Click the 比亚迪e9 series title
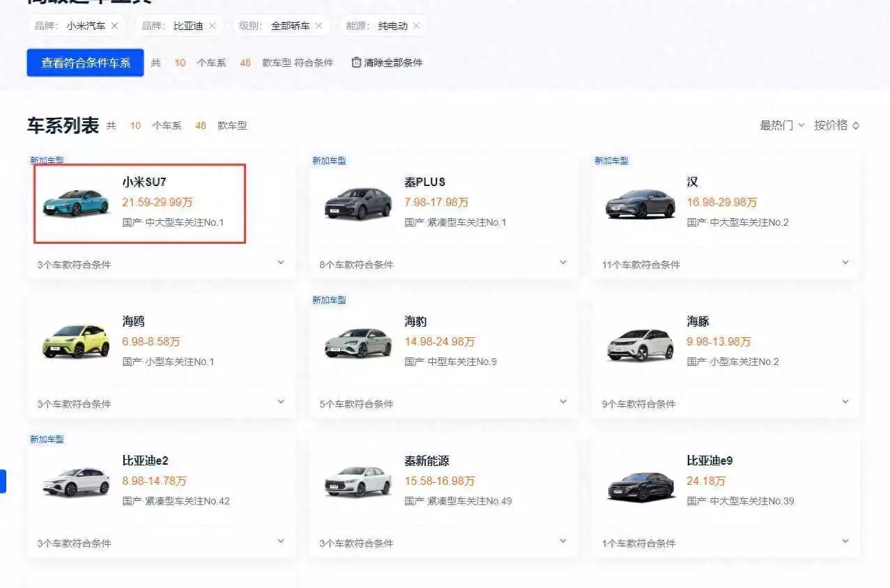The height and width of the screenshot is (588, 890). pyautogui.click(x=709, y=461)
